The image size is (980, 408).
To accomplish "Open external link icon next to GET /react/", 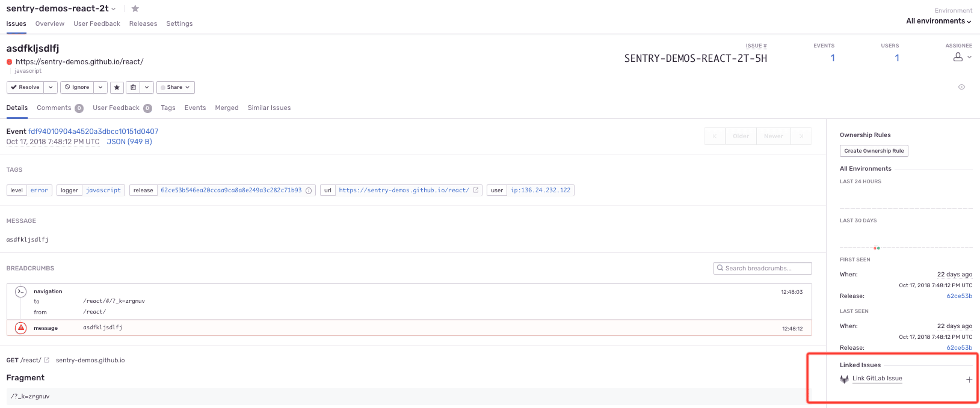I will tap(46, 361).
